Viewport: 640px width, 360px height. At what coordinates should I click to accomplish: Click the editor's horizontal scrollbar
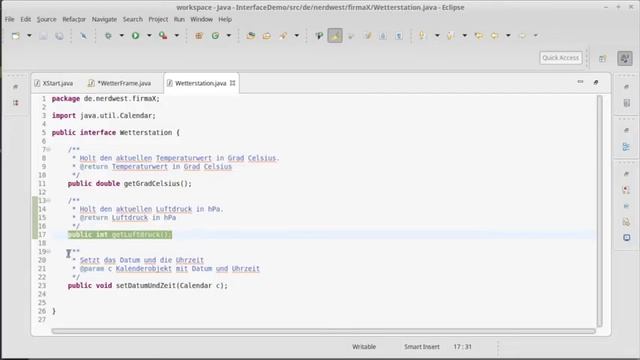[323, 331]
